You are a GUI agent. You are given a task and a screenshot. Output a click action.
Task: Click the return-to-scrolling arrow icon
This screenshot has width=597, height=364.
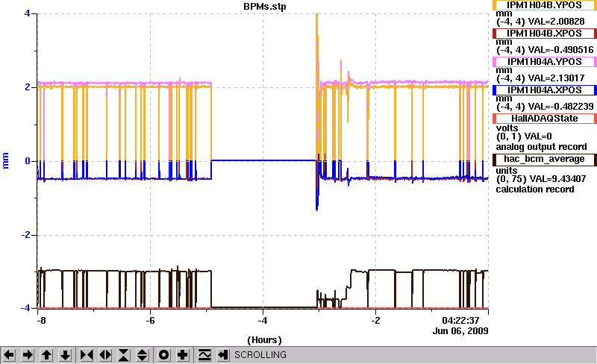click(223, 355)
